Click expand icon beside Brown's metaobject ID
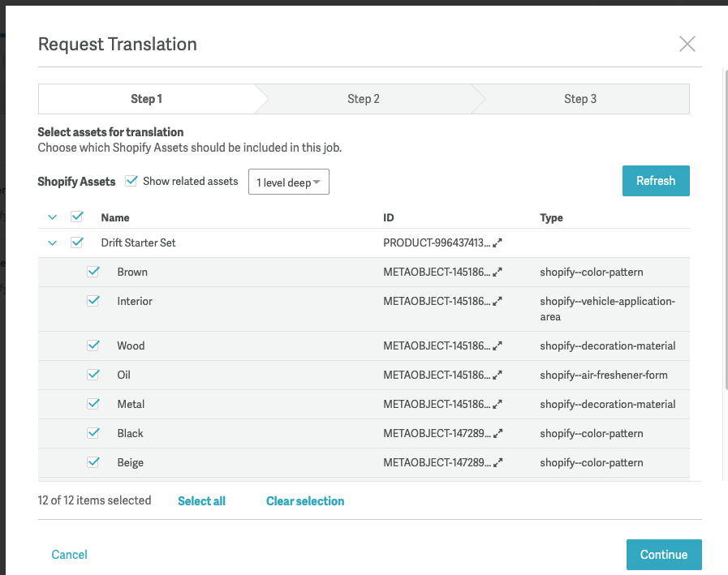Viewport: 728px width, 575px height. click(x=498, y=272)
